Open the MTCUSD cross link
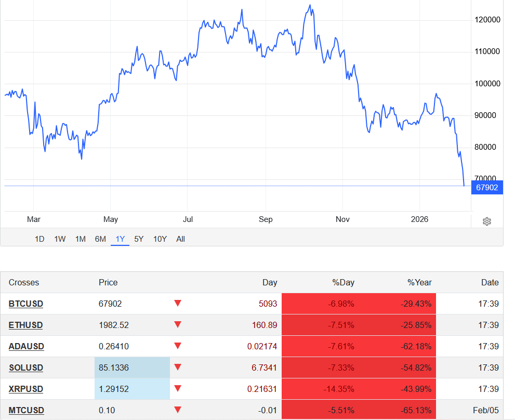515x420 pixels. (x=27, y=410)
